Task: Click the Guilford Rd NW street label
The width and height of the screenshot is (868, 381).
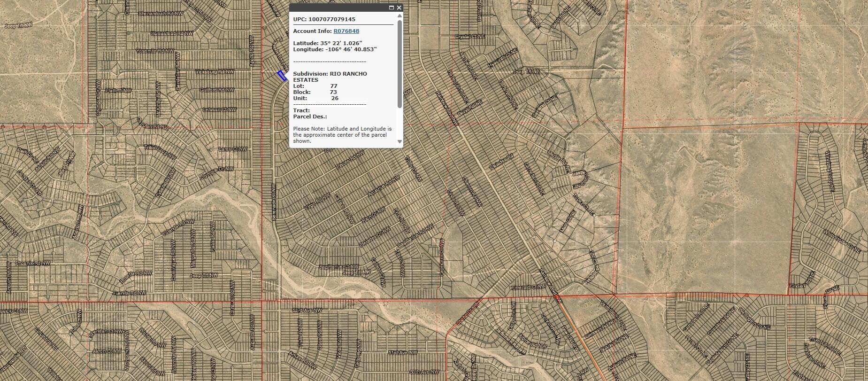Action: click(217, 90)
